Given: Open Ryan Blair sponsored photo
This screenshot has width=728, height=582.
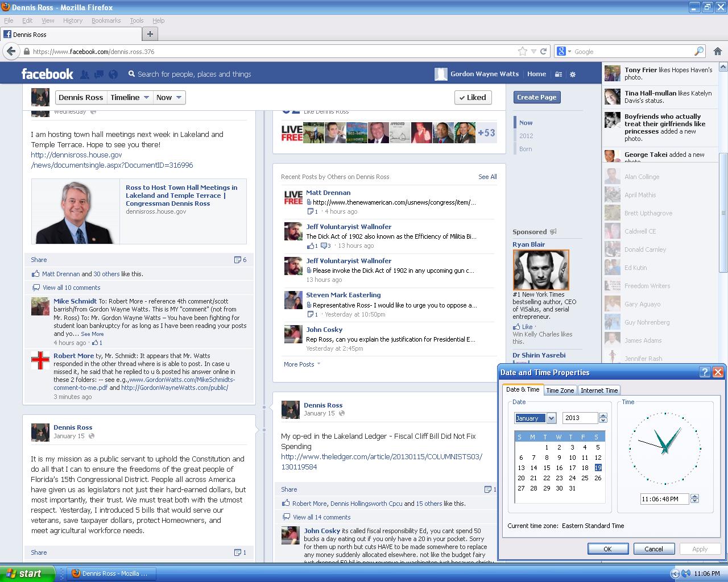Looking at the screenshot, I should click(541, 270).
